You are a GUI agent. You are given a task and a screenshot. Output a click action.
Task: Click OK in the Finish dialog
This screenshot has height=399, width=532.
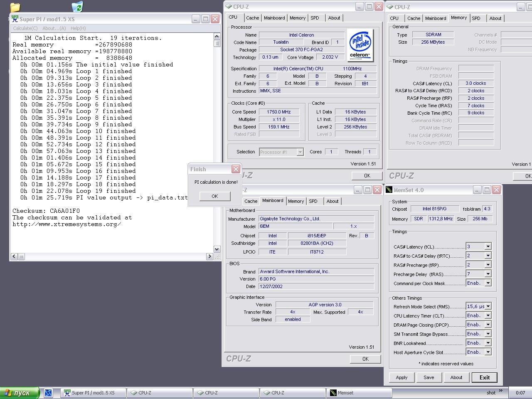coord(215,196)
